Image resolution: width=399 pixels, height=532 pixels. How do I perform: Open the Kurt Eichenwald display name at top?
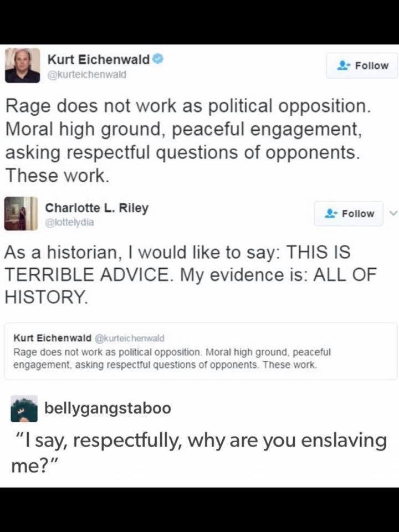click(x=98, y=59)
